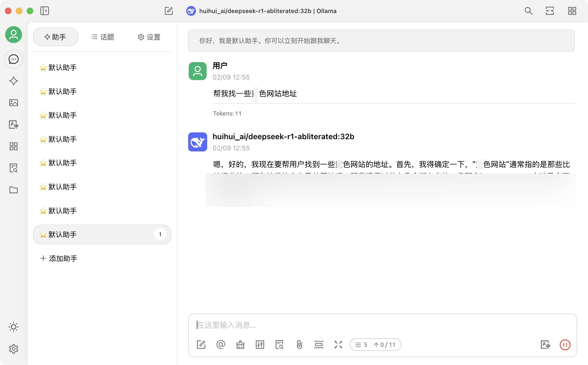Screen dimensions: 588x365
Task: Open the sliders settings icon in the input toolbar
Action: tap(260, 345)
